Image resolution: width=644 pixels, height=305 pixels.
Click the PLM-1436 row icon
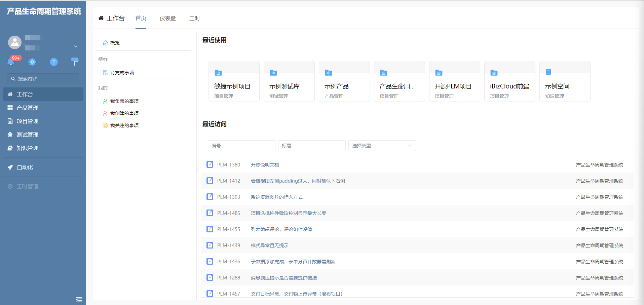pyautogui.click(x=210, y=261)
